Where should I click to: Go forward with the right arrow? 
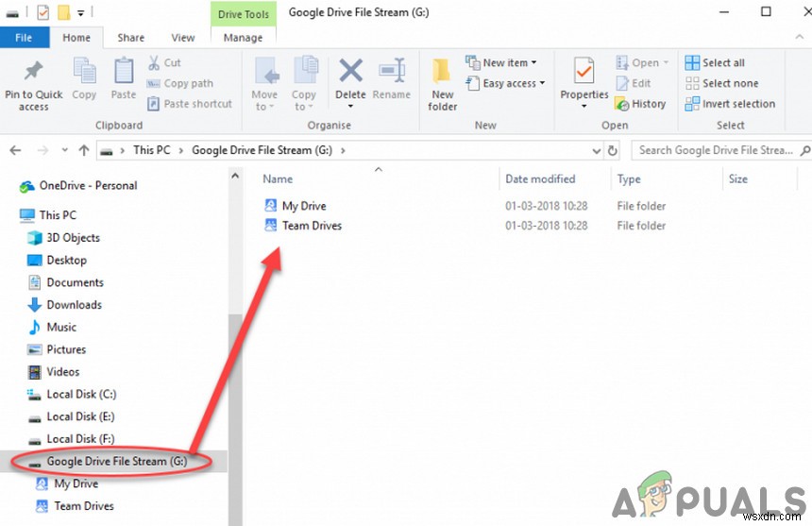(x=43, y=151)
